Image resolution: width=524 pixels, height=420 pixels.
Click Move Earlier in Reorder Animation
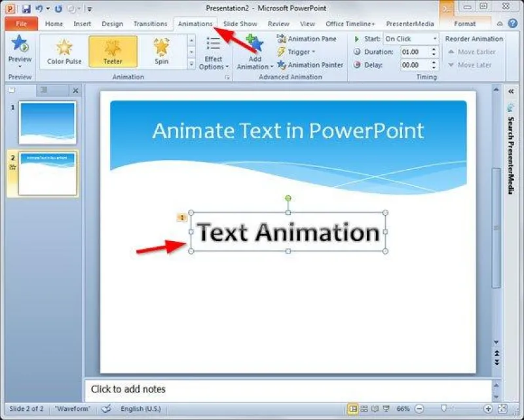(472, 52)
